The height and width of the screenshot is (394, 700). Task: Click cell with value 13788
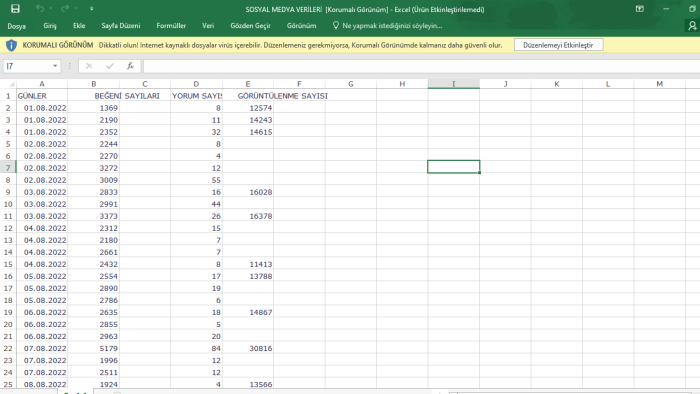[248, 276]
